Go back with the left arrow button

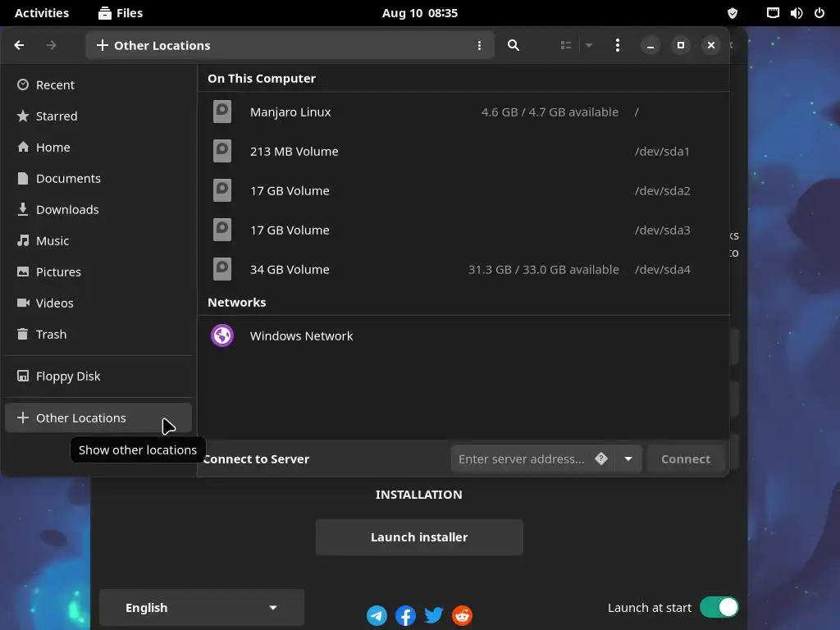[20, 46]
